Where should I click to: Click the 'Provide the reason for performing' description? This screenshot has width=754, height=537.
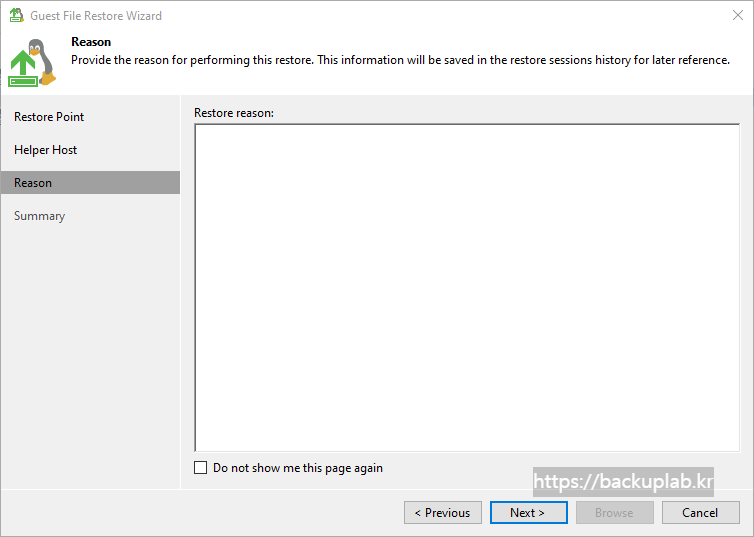click(400, 60)
